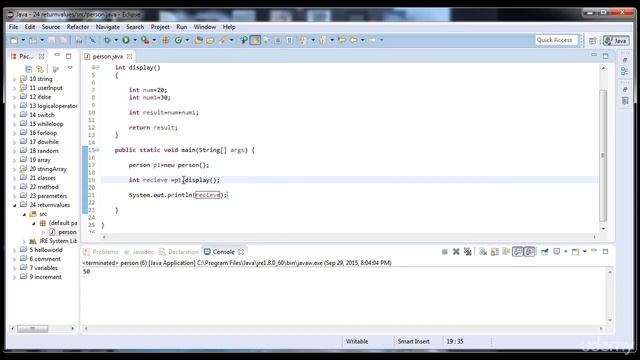
Task: Click the Back navigation arrow icon
Action: coord(354,40)
